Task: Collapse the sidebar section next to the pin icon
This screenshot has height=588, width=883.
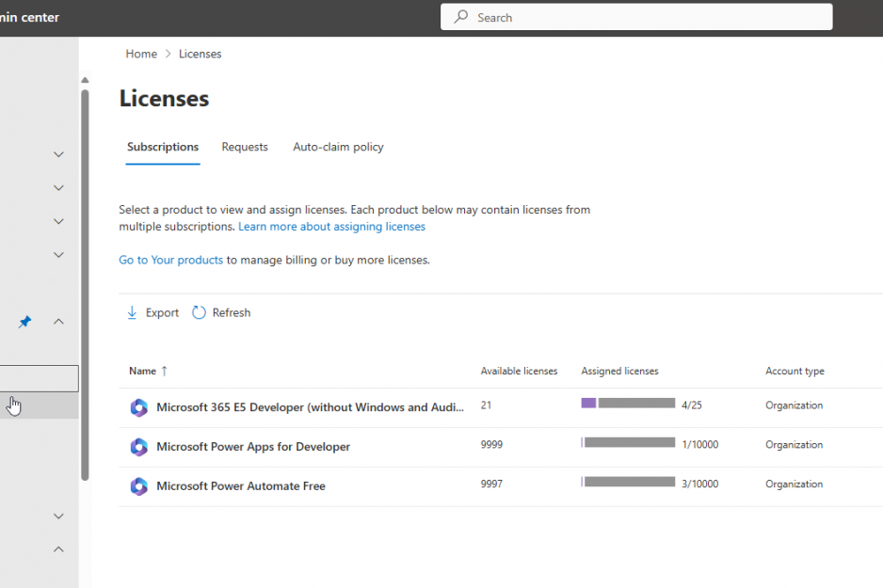Action: (58, 322)
